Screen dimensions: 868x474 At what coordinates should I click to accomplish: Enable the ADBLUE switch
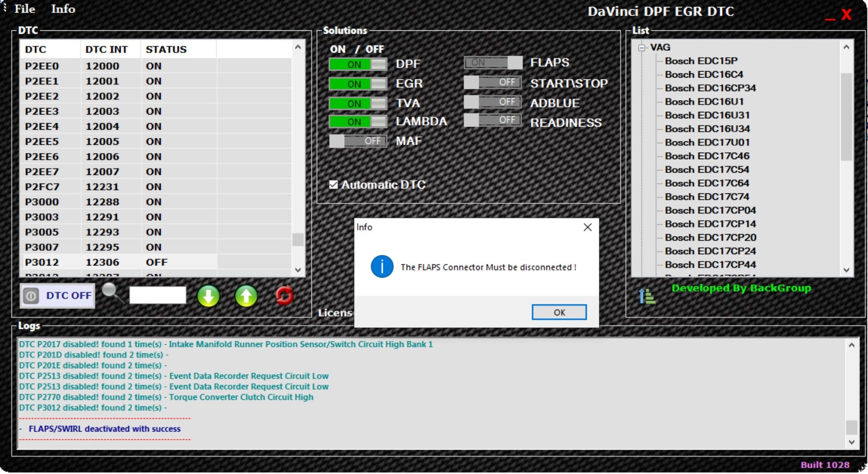[x=492, y=102]
